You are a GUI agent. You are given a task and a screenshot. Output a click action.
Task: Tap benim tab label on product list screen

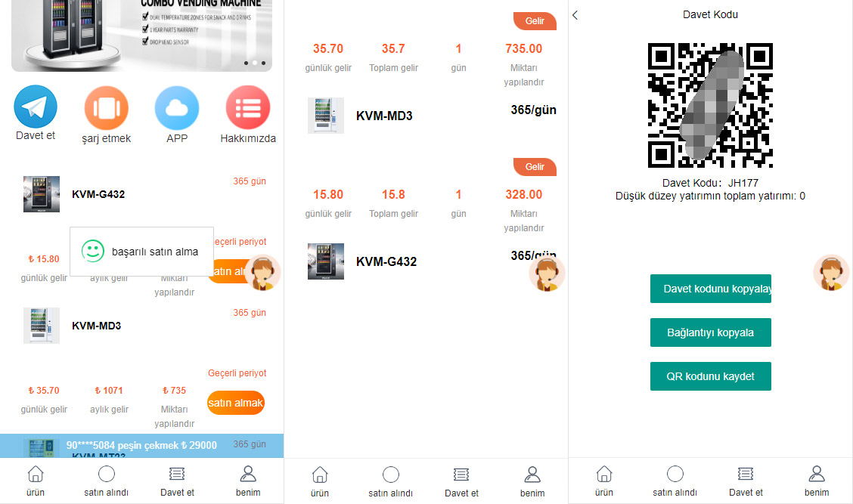click(248, 493)
